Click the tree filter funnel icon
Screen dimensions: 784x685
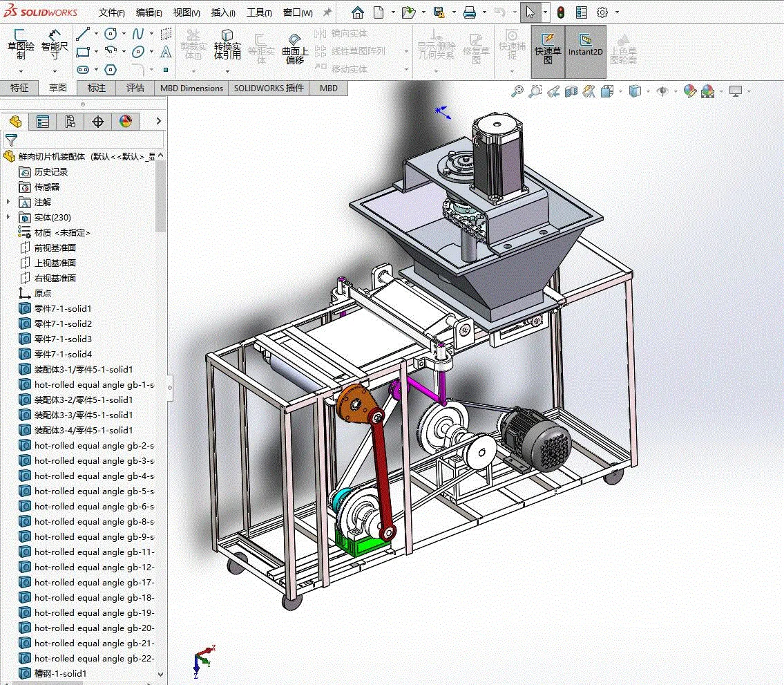coord(11,140)
